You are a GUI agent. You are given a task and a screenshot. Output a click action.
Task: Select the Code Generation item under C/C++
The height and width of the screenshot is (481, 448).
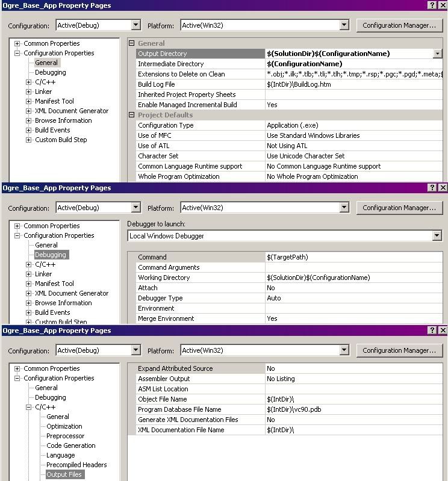click(71, 445)
